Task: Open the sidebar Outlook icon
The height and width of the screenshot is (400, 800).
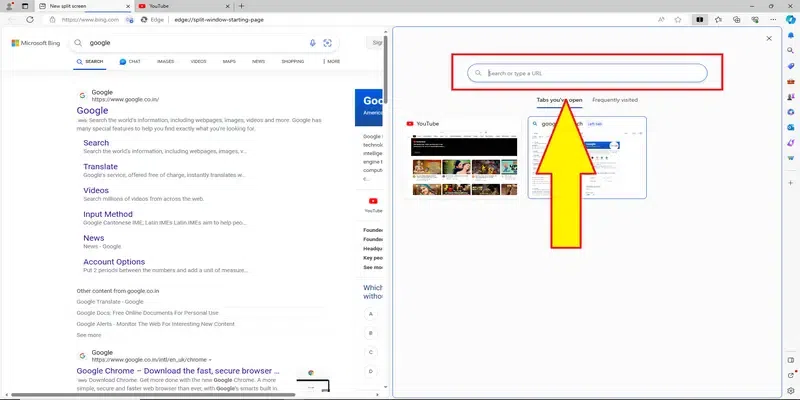Action: (791, 127)
